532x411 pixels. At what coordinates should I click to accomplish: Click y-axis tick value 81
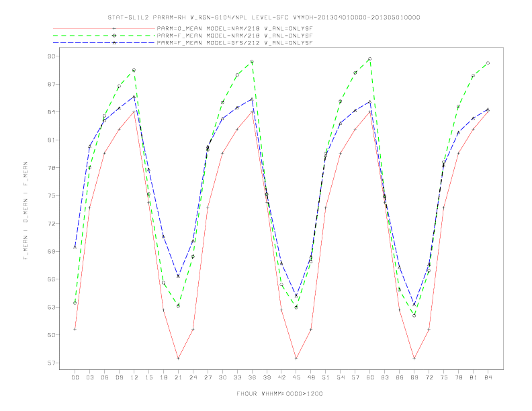pos(51,140)
